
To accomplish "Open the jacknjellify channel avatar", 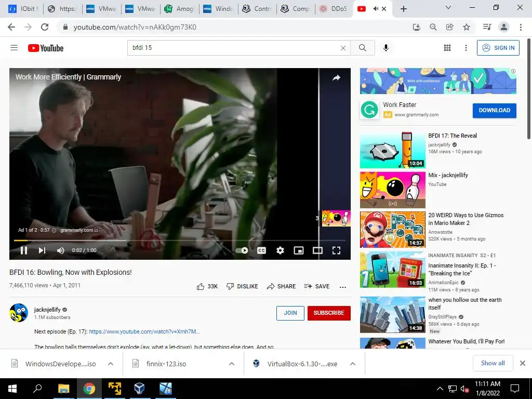I will 19,312.
